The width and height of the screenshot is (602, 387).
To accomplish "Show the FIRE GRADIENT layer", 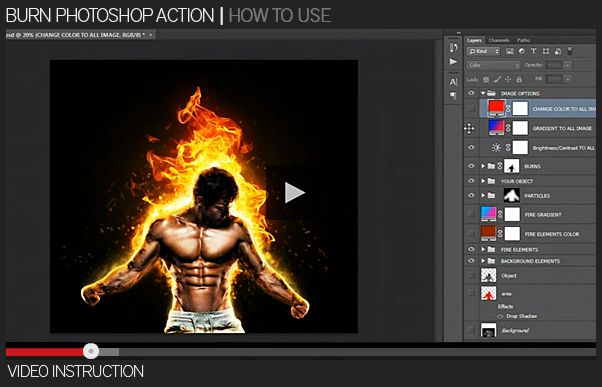I will 471,214.
